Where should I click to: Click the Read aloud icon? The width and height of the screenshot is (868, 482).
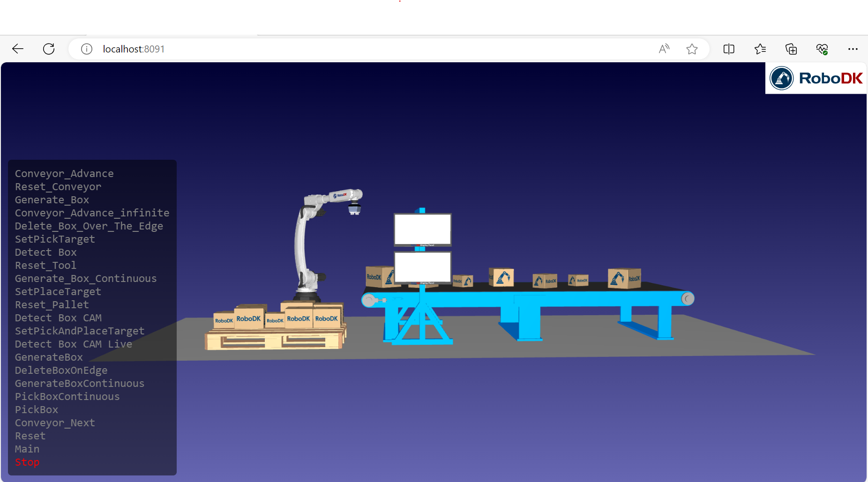pyautogui.click(x=664, y=49)
